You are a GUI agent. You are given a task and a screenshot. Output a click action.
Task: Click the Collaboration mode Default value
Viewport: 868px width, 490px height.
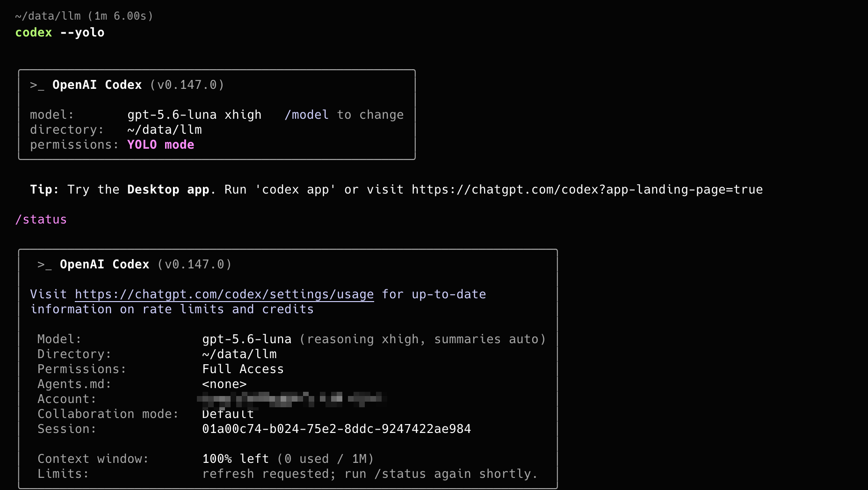(228, 414)
